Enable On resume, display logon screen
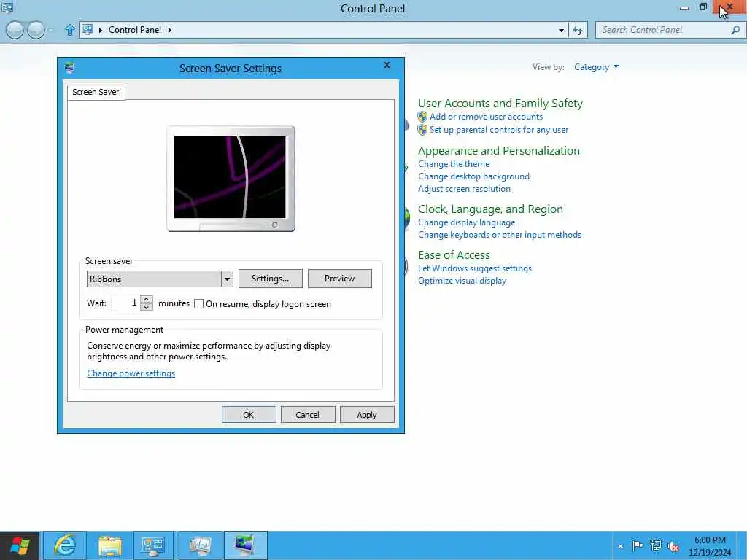 pyautogui.click(x=198, y=304)
